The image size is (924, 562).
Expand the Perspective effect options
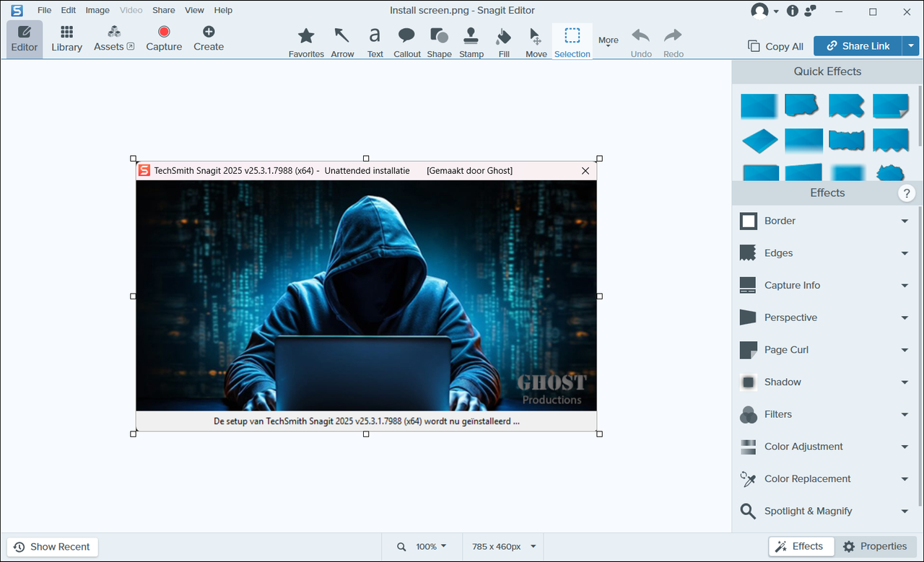pos(905,317)
